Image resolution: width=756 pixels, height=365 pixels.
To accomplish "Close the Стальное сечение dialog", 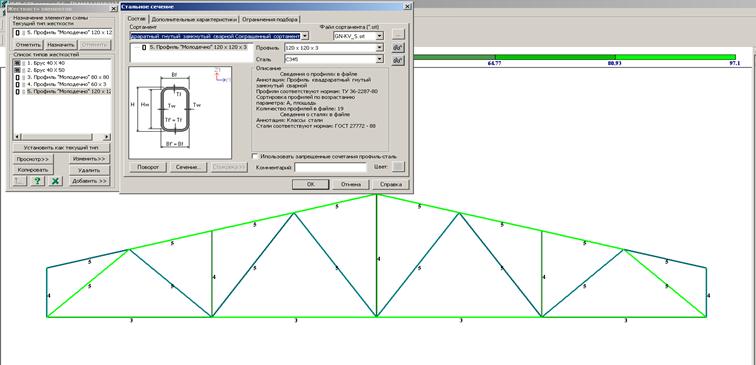I will point(407,6).
